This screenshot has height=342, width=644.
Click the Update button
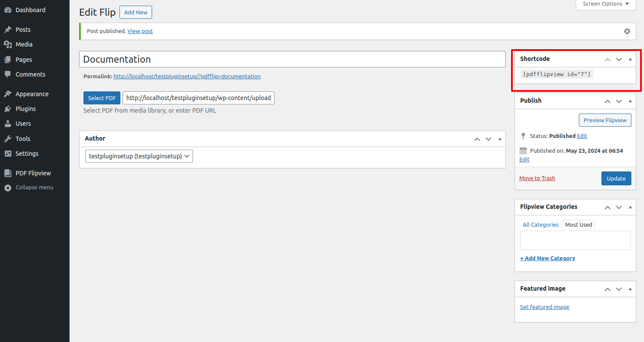pyautogui.click(x=616, y=178)
